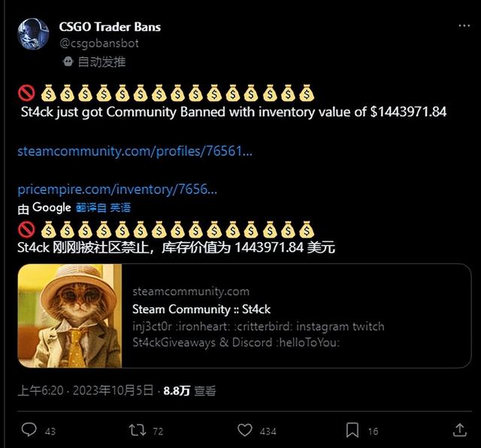Click the @csgobansbot handle

pyautogui.click(x=99, y=44)
